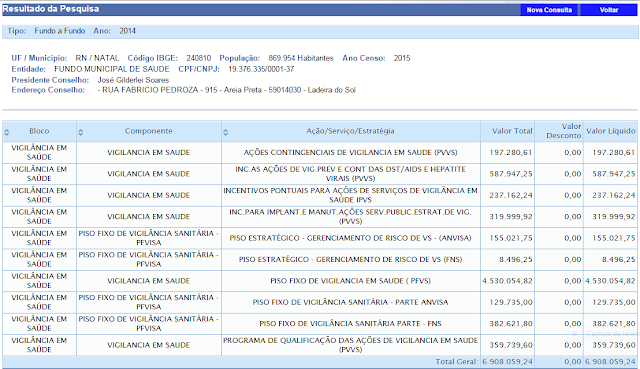This screenshot has height=369, width=640.
Task: Click address RUA FABRICIO PEDROZA - 915
Action: (x=160, y=90)
